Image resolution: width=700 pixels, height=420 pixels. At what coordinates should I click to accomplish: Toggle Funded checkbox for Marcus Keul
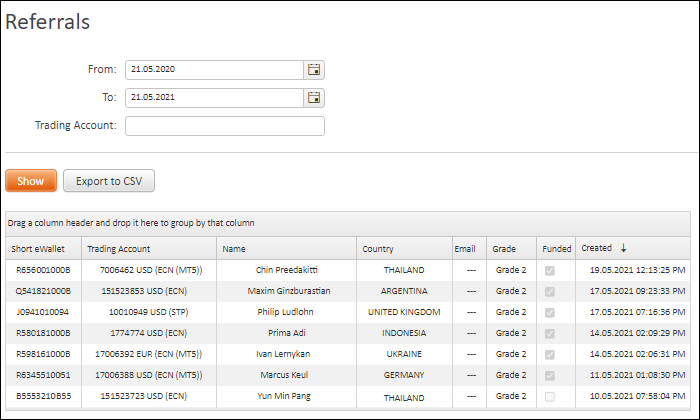coord(550,375)
